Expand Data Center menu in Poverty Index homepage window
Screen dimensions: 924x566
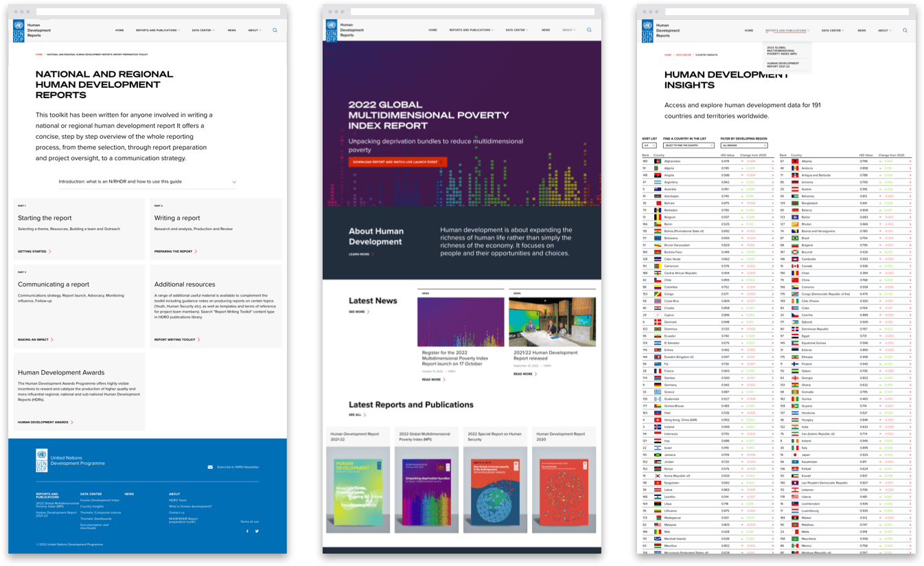coord(517,30)
